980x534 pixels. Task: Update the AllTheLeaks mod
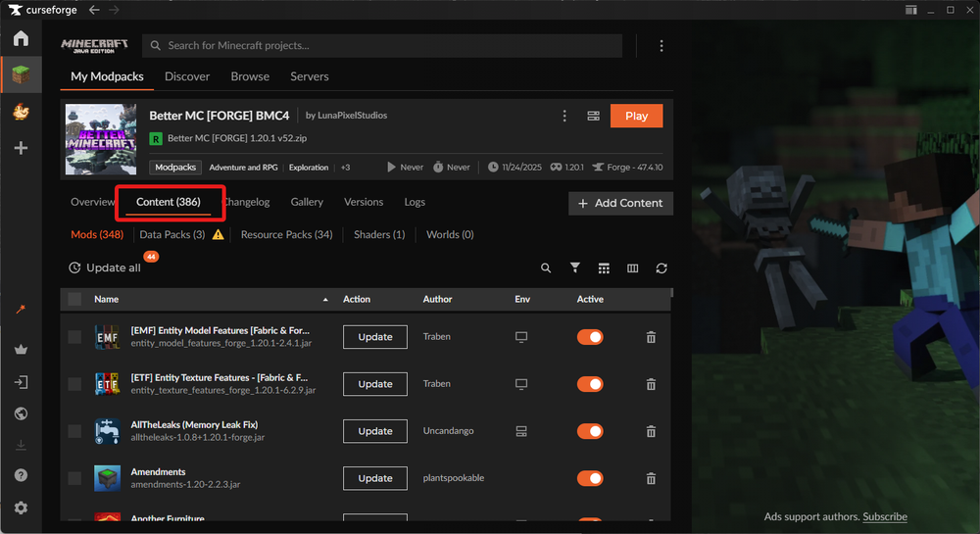click(x=375, y=431)
